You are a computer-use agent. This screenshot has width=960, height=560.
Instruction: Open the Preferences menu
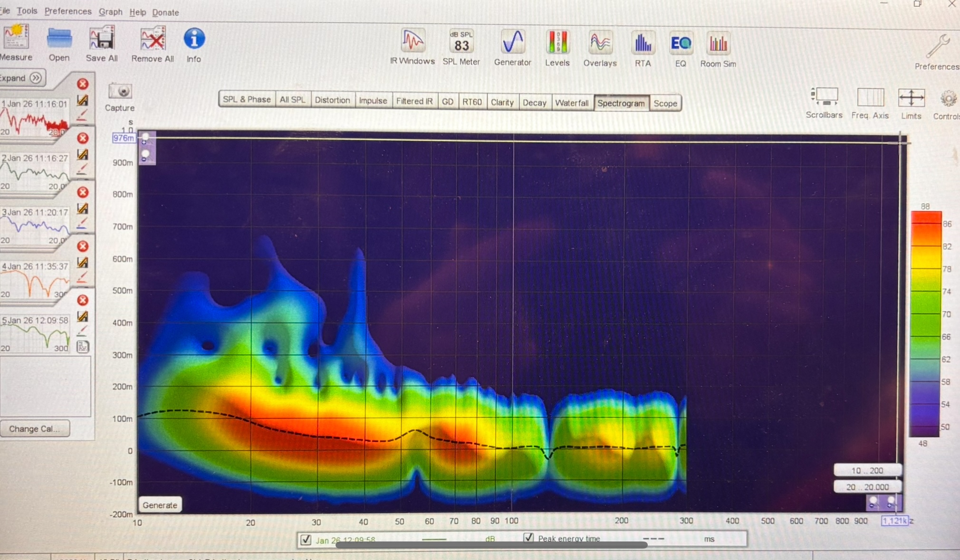click(x=67, y=11)
